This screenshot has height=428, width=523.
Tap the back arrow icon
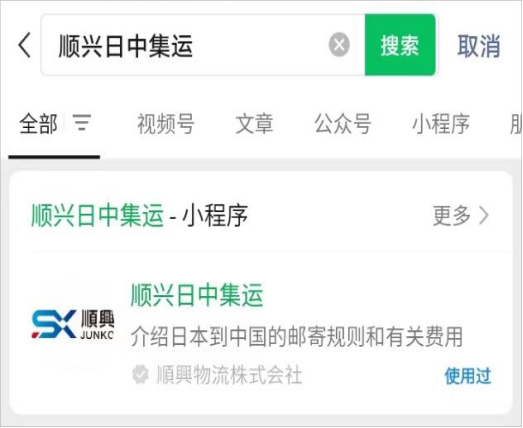pyautogui.click(x=24, y=45)
